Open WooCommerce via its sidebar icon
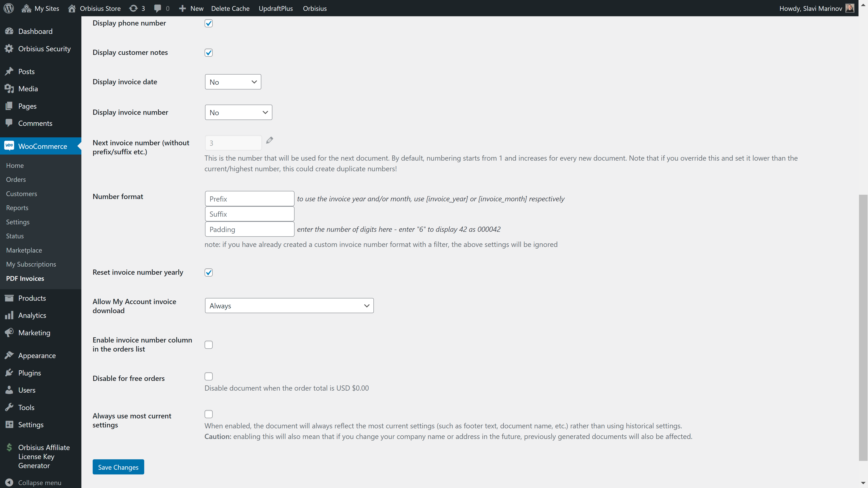 pos(9,146)
